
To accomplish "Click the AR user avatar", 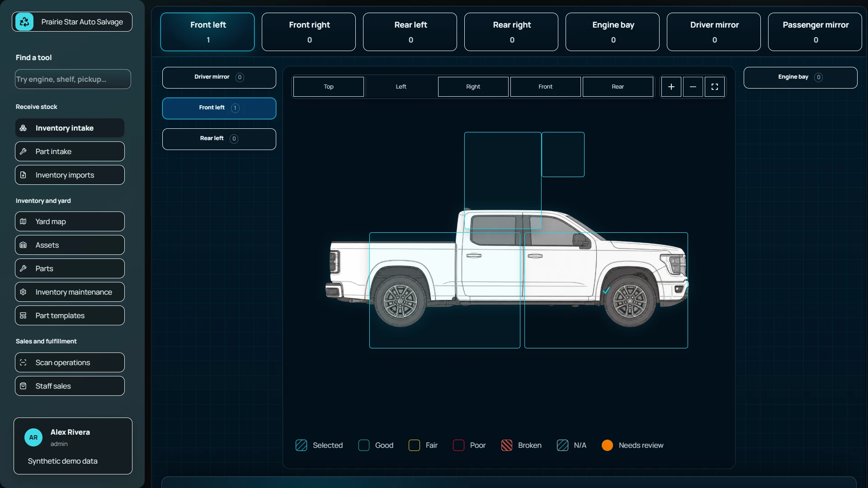I will (33, 437).
